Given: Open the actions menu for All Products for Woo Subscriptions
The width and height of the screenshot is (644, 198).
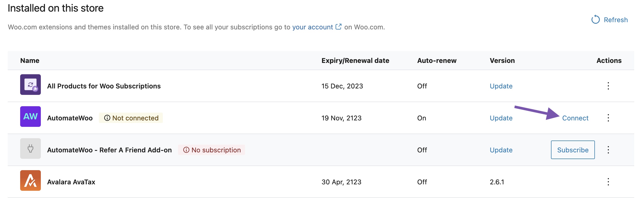Looking at the screenshot, I should click(x=609, y=86).
